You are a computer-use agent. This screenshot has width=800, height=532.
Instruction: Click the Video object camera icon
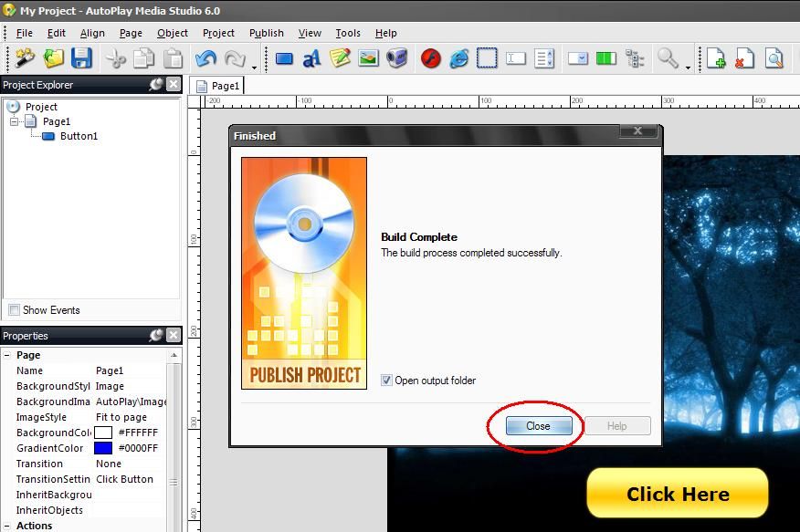[x=396, y=58]
